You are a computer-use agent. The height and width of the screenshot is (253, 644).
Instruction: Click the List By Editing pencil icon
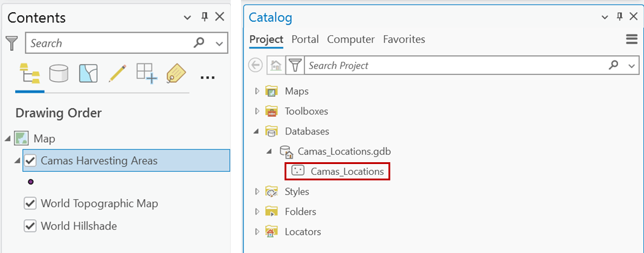pyautogui.click(x=117, y=74)
